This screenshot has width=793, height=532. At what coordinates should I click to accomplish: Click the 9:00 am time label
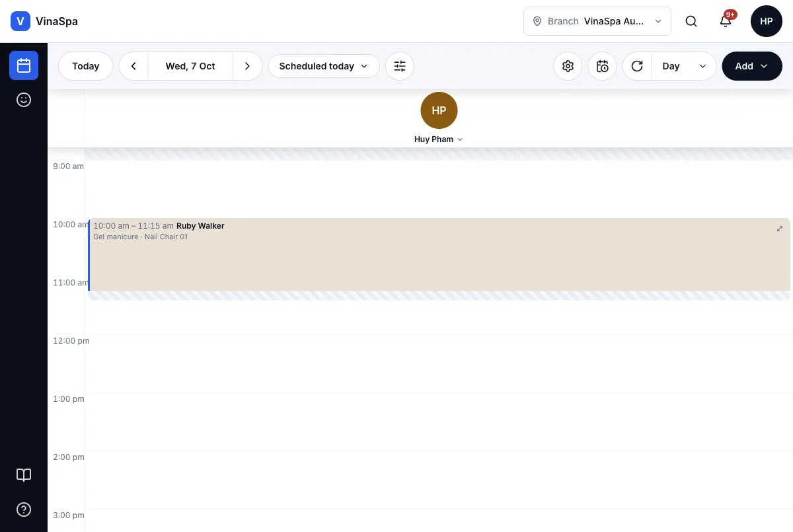[68, 167]
